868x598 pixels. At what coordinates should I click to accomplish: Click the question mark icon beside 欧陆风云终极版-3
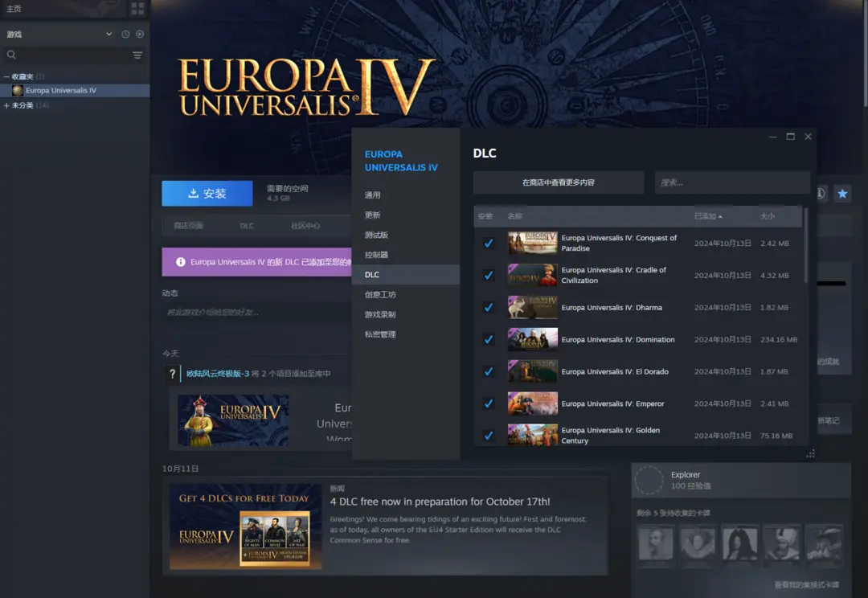(172, 374)
